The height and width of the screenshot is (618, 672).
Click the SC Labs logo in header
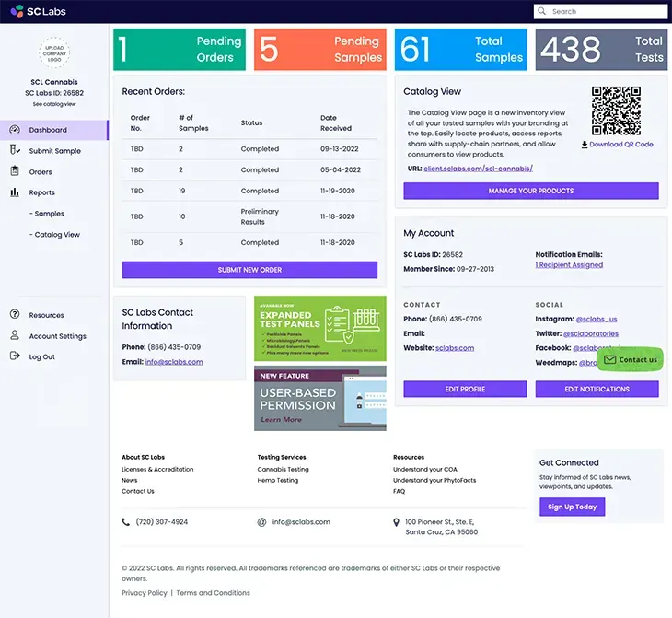pyautogui.click(x=38, y=12)
